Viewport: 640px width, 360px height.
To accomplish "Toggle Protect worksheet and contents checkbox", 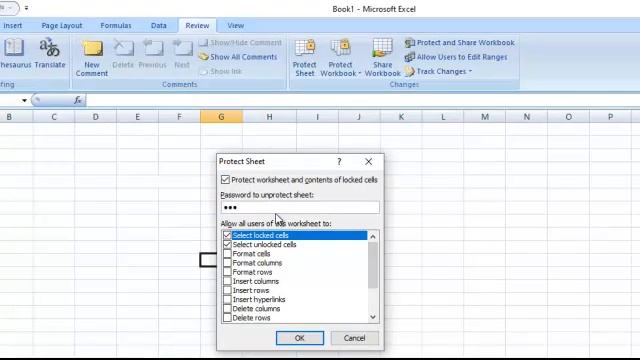I will [225, 180].
